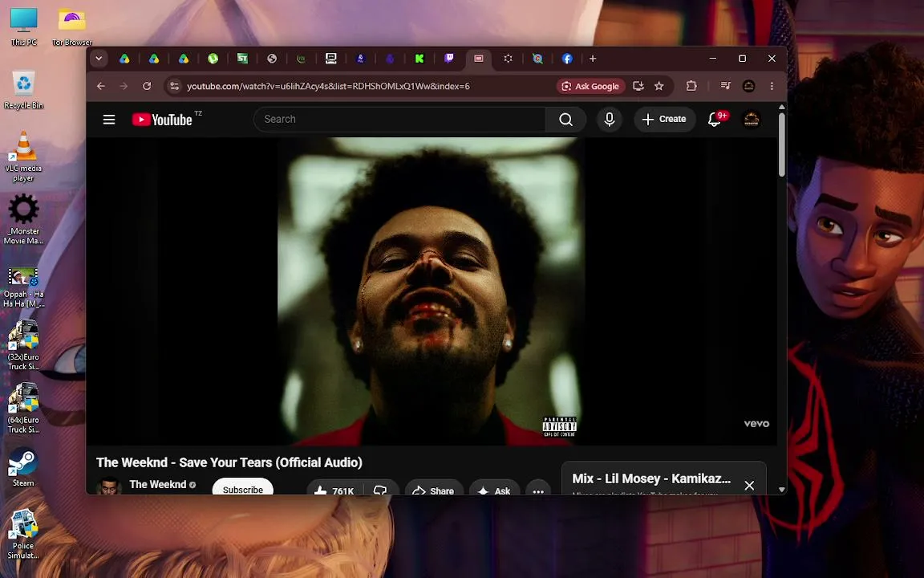This screenshot has width=924, height=578.
Task: Select the VLC media player shortcut
Action: click(x=23, y=157)
